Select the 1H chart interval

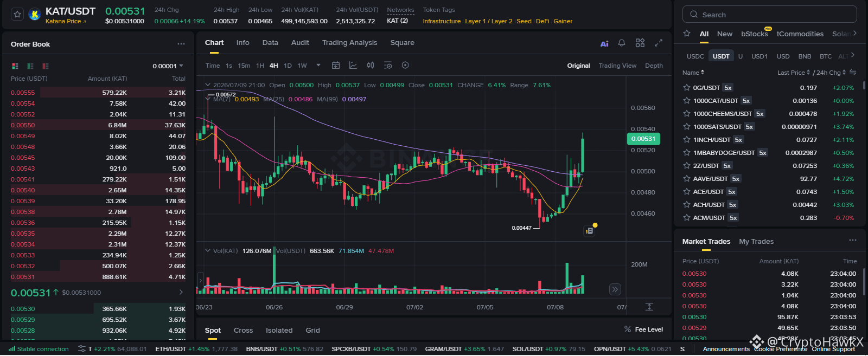(260, 66)
